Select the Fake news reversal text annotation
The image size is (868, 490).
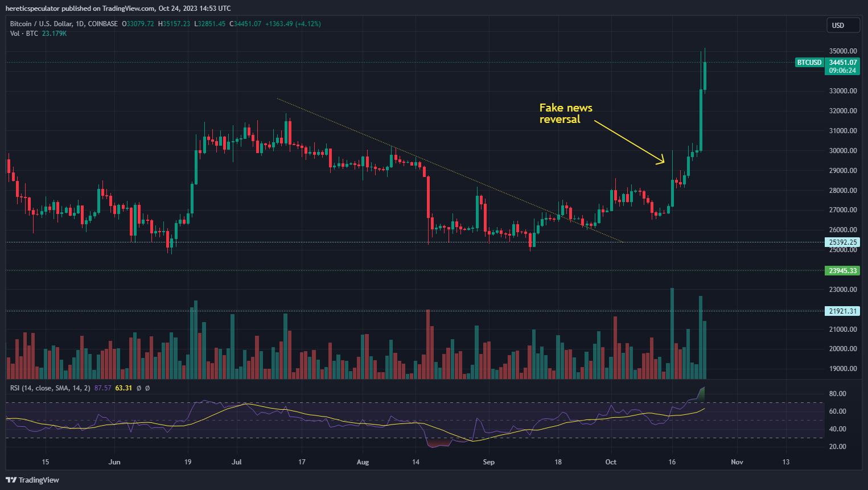pyautogui.click(x=566, y=113)
